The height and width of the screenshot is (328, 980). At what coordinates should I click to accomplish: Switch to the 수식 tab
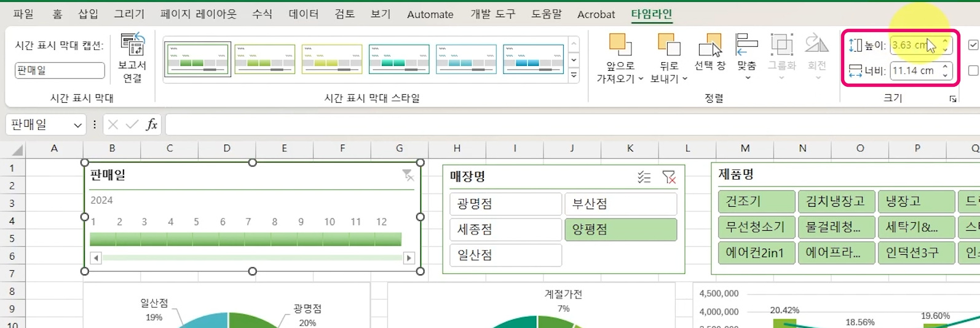pos(263,14)
